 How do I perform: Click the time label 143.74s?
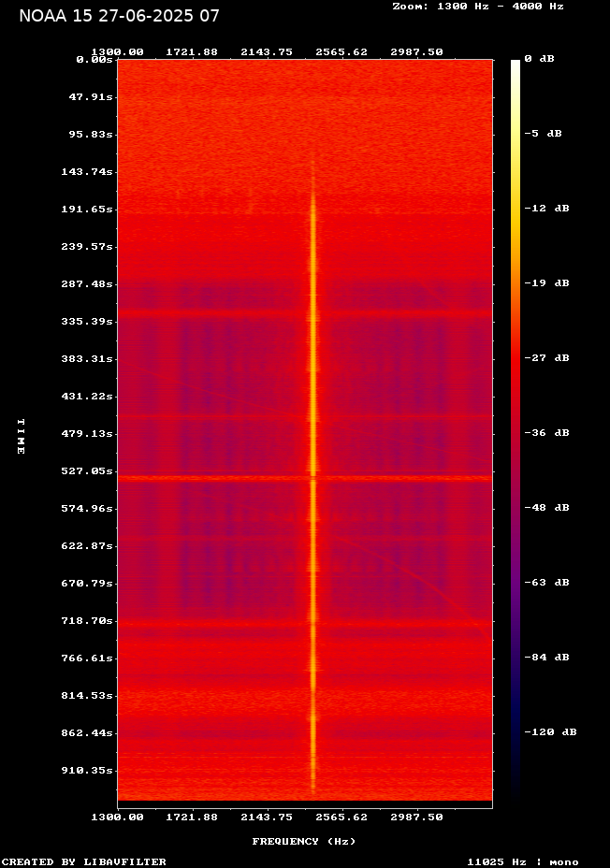(87, 171)
